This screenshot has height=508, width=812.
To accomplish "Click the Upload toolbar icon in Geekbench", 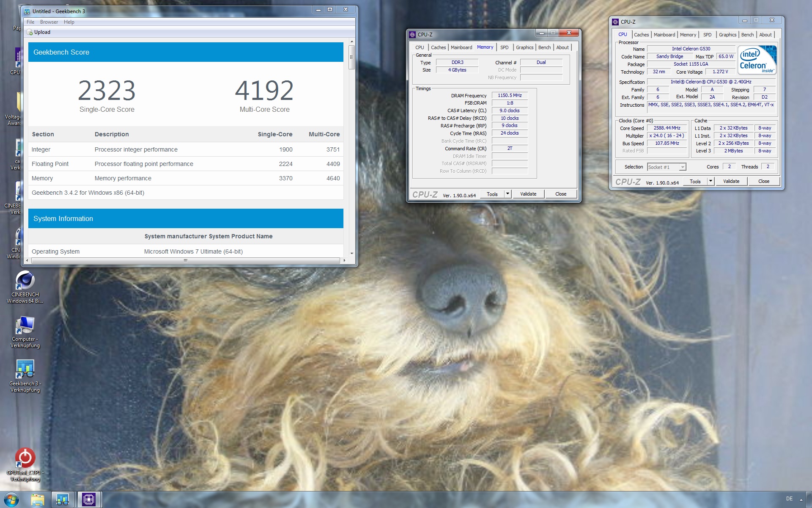I will coord(30,32).
